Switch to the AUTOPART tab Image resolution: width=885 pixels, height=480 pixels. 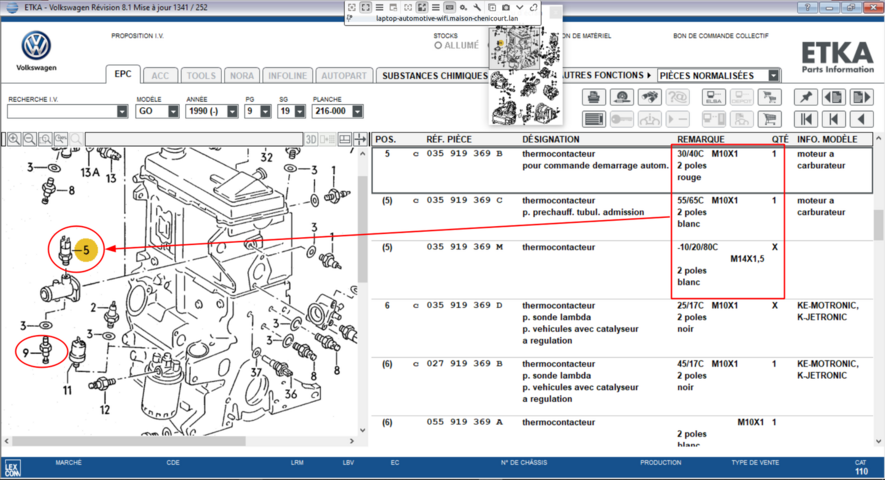tap(344, 76)
